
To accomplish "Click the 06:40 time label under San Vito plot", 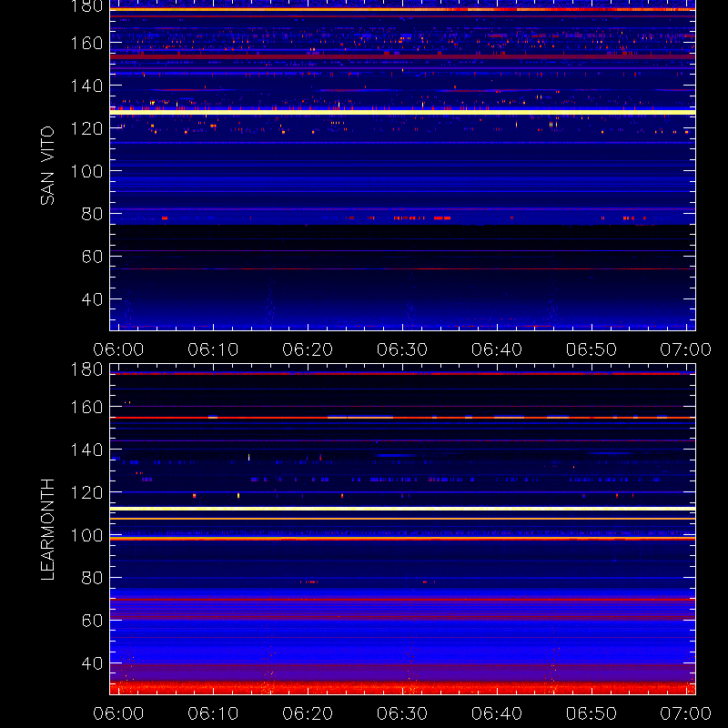I will tap(497, 349).
